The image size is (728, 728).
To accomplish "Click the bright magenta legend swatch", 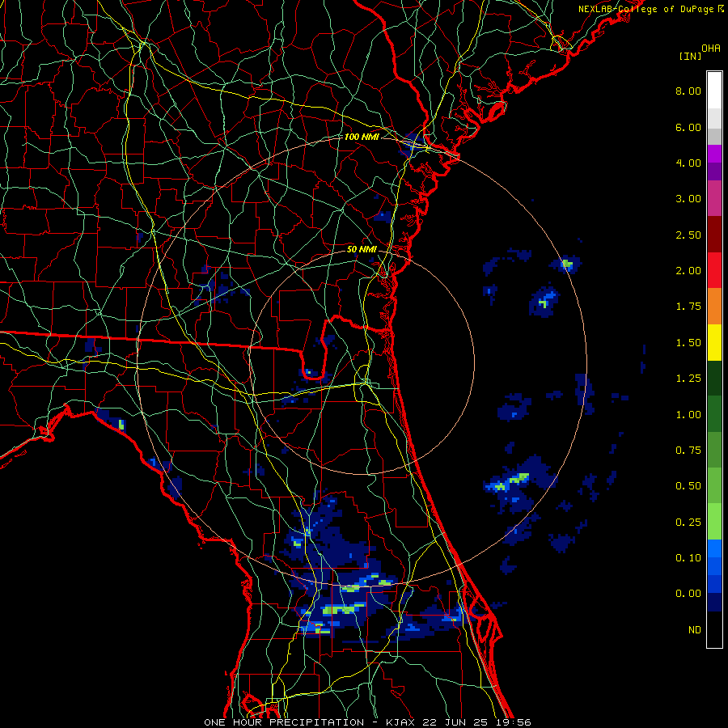I will [x=714, y=154].
